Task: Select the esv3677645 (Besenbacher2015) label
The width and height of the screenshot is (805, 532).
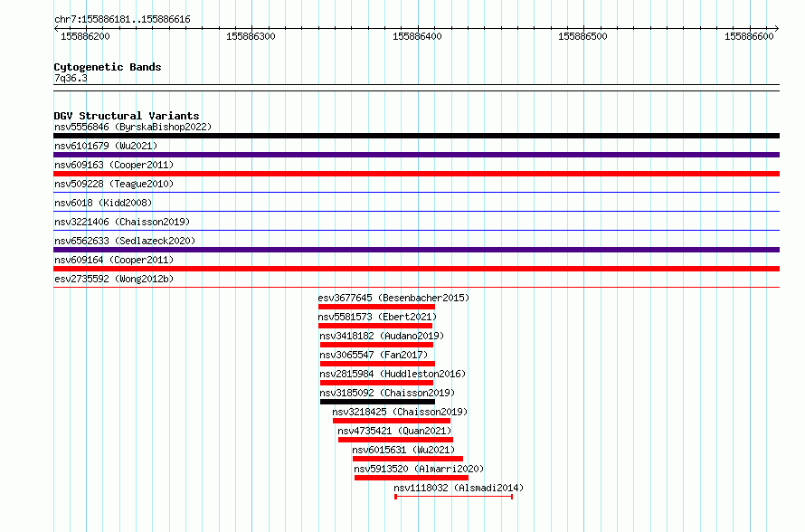Action: pos(393,298)
